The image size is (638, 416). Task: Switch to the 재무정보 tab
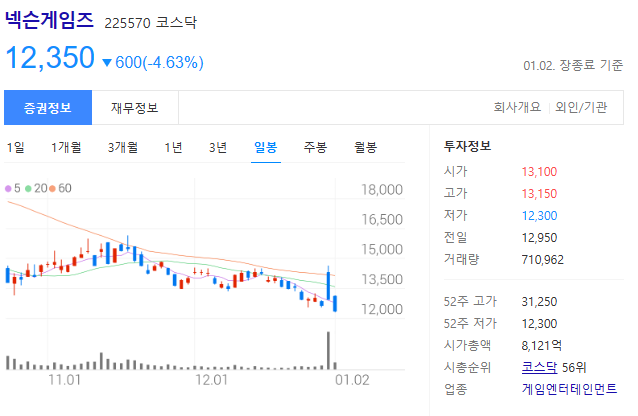coord(135,108)
